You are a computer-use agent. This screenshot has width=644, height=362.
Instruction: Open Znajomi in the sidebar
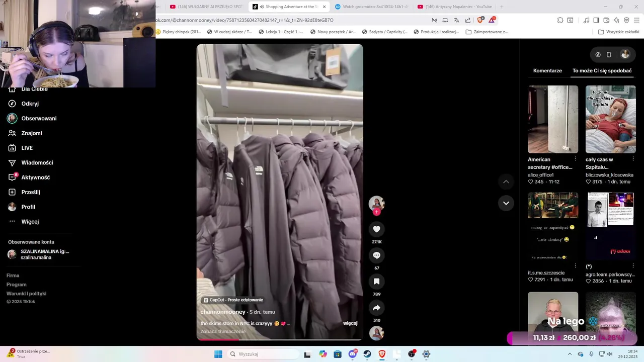click(x=31, y=133)
